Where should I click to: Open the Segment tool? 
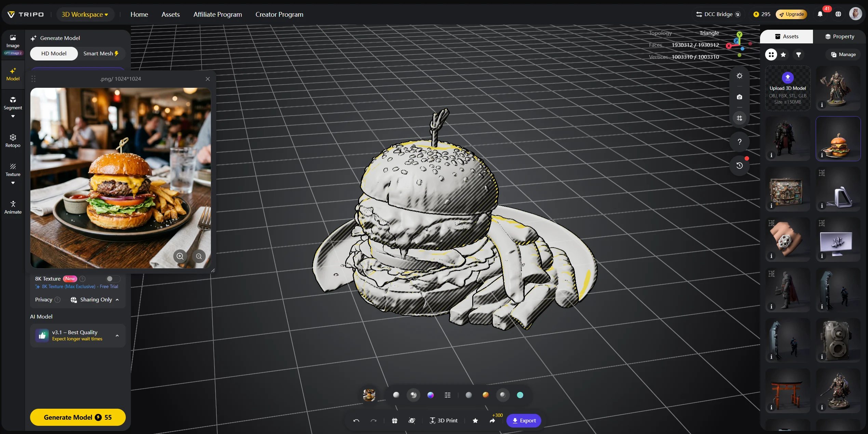[x=13, y=103]
